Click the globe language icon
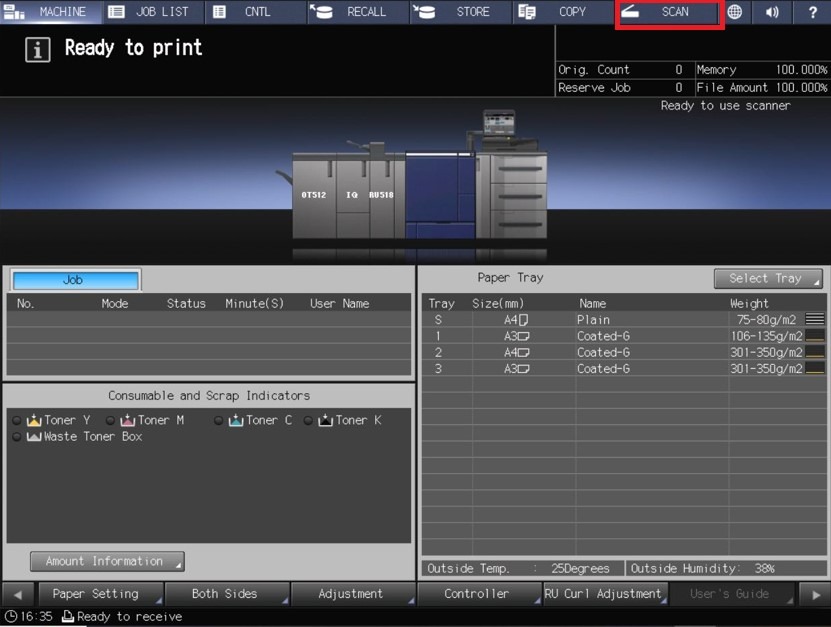The width and height of the screenshot is (831, 627). (x=735, y=12)
